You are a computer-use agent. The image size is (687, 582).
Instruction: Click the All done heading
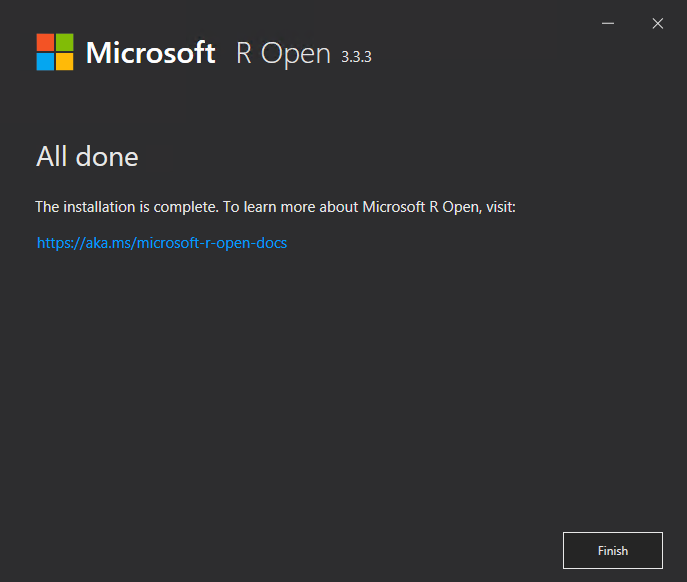87,156
